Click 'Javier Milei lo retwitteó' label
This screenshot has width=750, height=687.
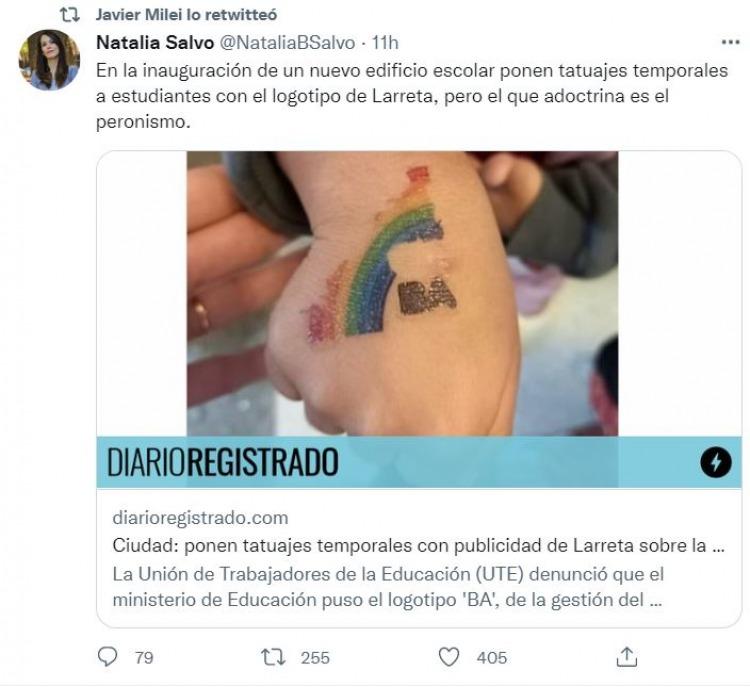pos(187,15)
